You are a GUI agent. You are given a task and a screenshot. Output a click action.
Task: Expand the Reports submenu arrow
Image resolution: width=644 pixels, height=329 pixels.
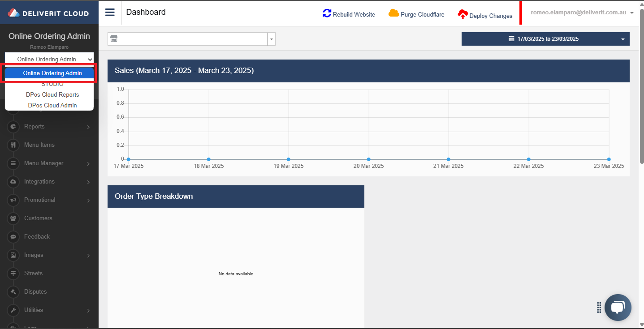pos(88,127)
